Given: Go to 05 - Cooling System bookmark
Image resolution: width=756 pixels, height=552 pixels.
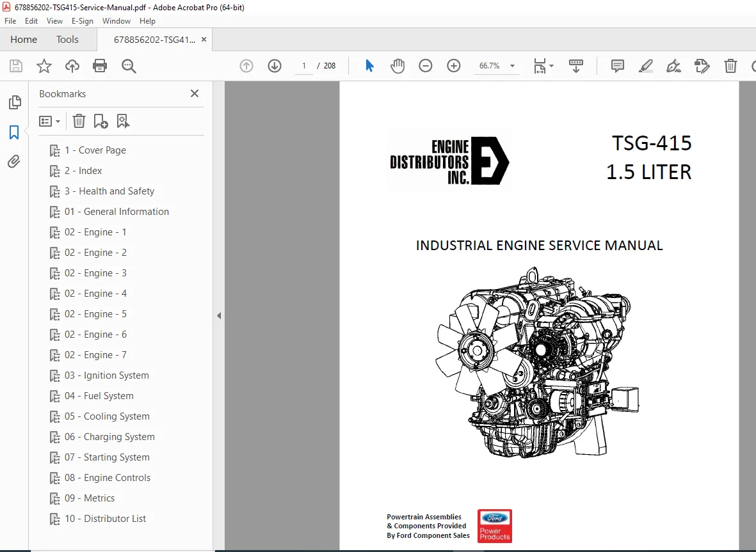Looking at the screenshot, I should click(x=107, y=416).
